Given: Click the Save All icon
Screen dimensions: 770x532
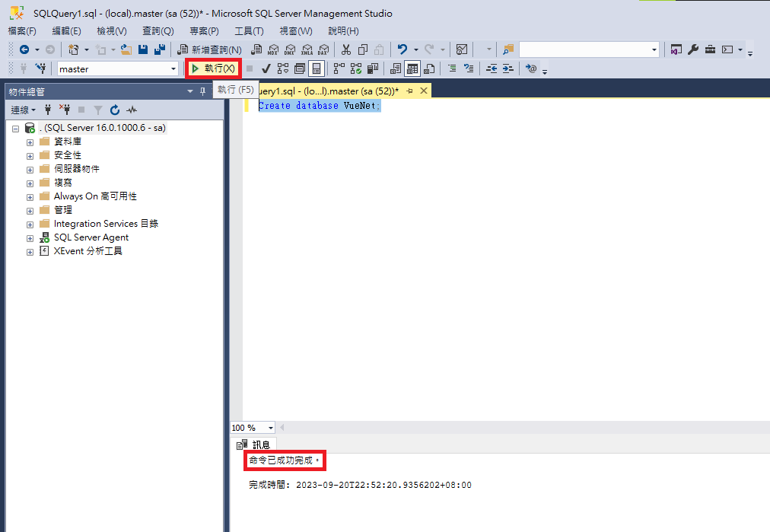Looking at the screenshot, I should click(160, 49).
